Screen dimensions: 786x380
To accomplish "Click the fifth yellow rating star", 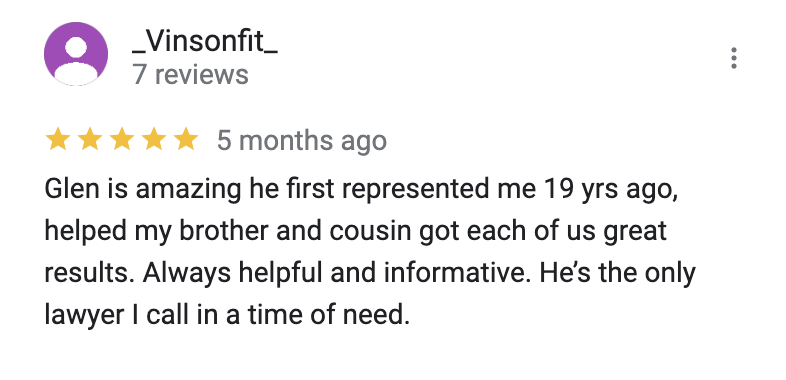I will tap(186, 139).
